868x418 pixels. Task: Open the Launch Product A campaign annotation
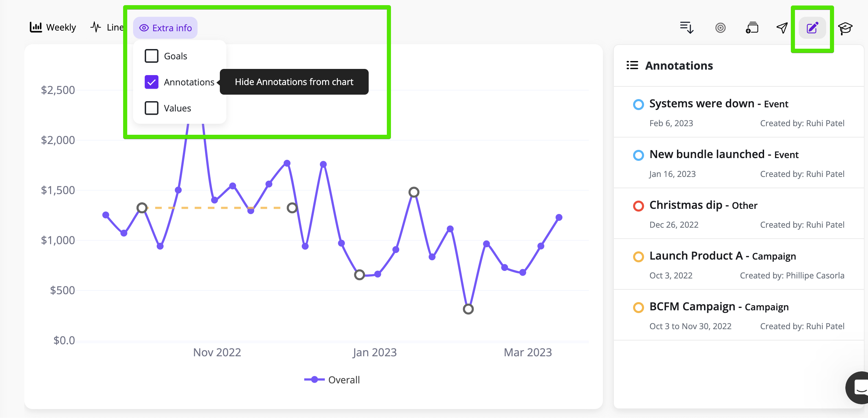point(696,256)
